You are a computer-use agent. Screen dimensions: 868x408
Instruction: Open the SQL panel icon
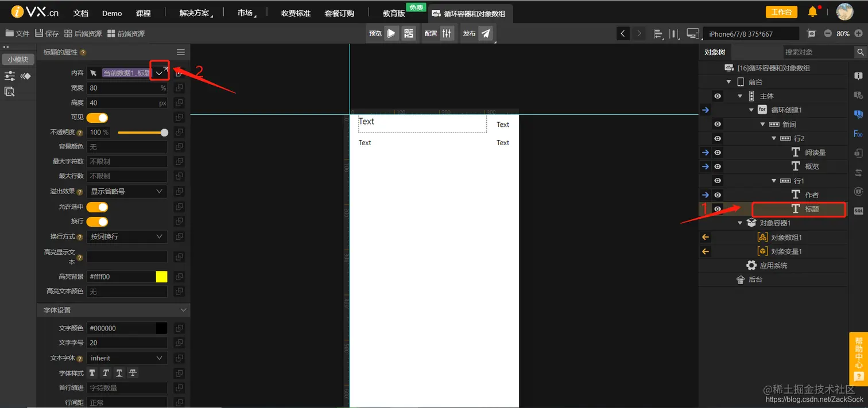tap(858, 211)
